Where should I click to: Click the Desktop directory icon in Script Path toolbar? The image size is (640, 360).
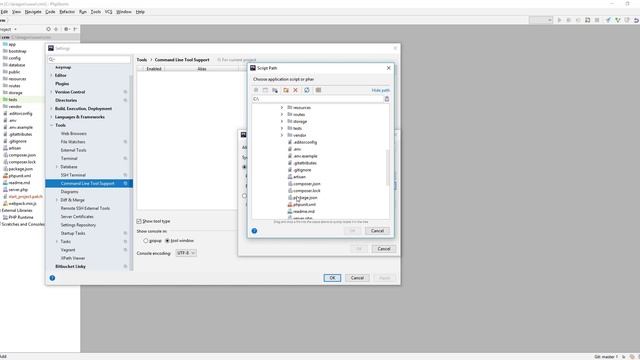coord(265,90)
